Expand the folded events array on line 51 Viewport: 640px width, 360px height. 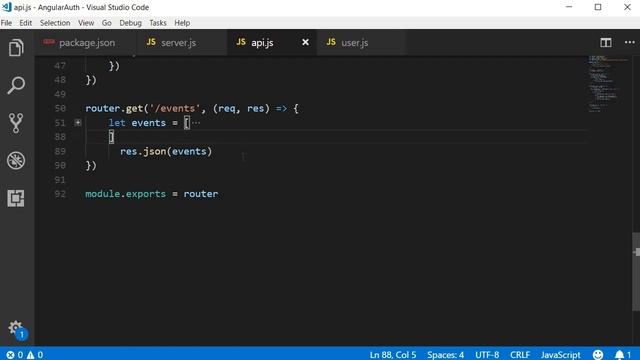click(x=78, y=122)
